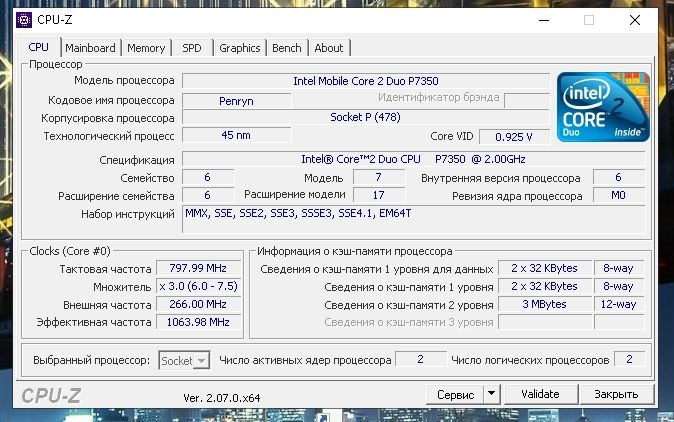Click the CPU-Z app icon in title bar
674x422 pixels.
(x=24, y=20)
